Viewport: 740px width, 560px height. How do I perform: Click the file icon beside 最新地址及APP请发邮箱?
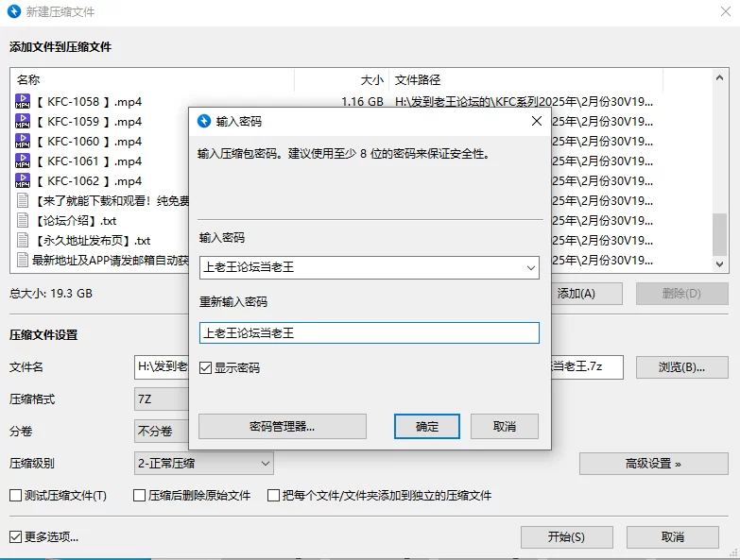click(23, 260)
